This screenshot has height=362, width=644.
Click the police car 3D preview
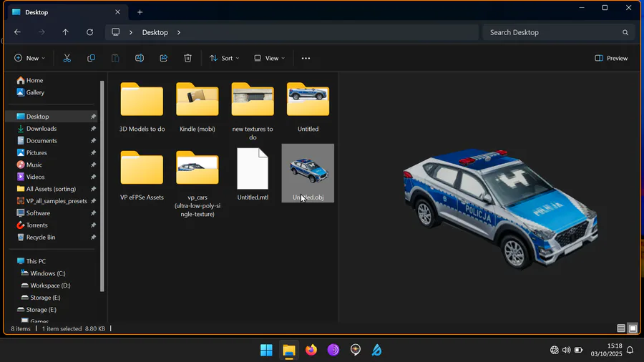click(x=500, y=208)
